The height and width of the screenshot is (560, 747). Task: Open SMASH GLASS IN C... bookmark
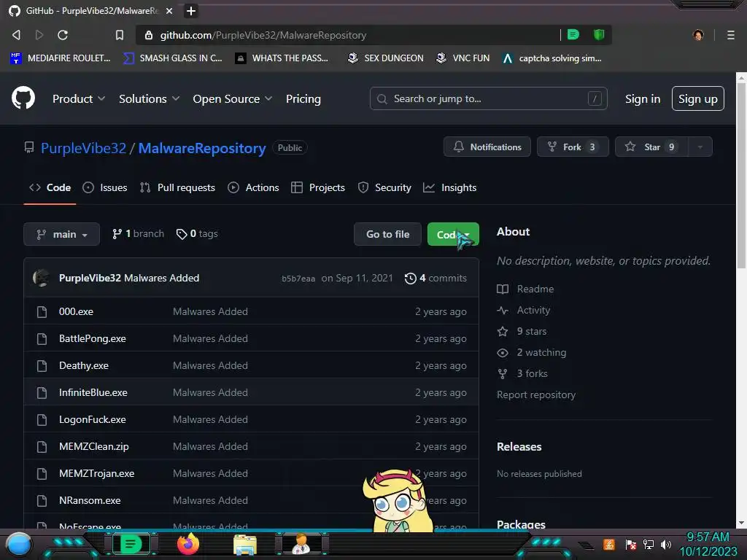point(172,58)
